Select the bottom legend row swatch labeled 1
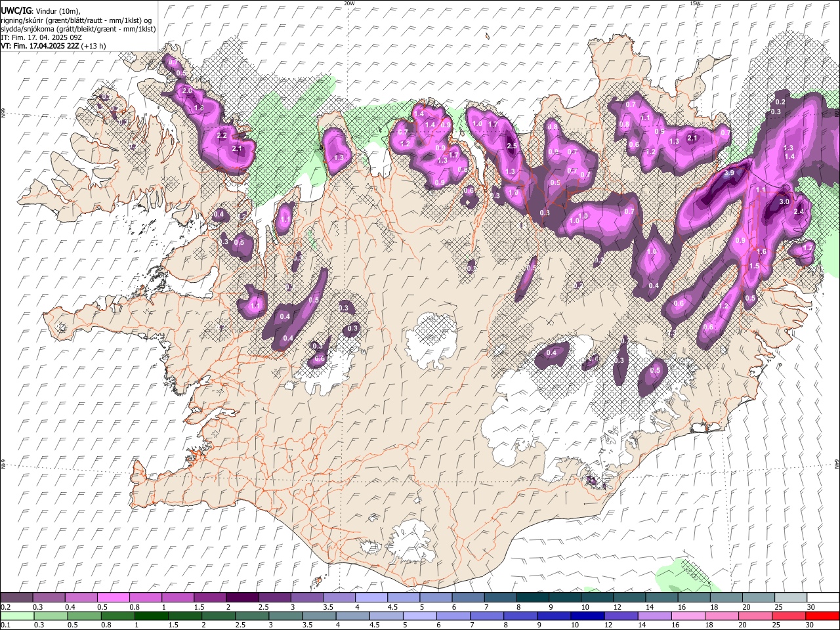This screenshot has height=630, width=840. (151, 616)
